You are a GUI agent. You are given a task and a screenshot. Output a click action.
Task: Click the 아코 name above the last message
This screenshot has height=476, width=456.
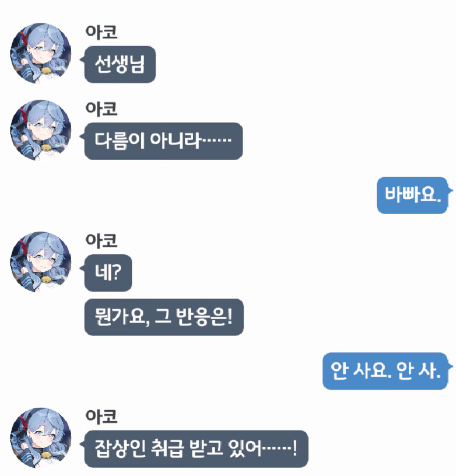tap(101, 416)
